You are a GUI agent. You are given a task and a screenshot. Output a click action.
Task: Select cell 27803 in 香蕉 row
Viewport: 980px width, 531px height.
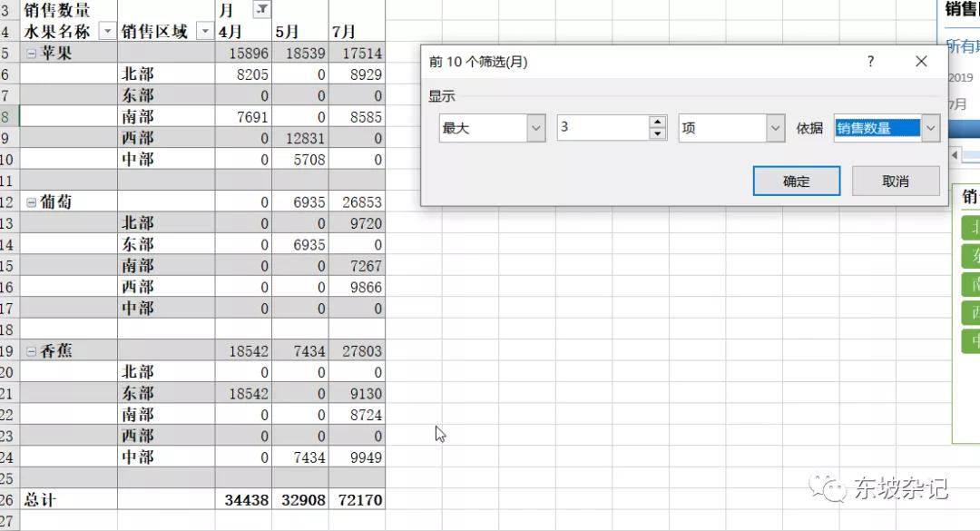point(357,351)
